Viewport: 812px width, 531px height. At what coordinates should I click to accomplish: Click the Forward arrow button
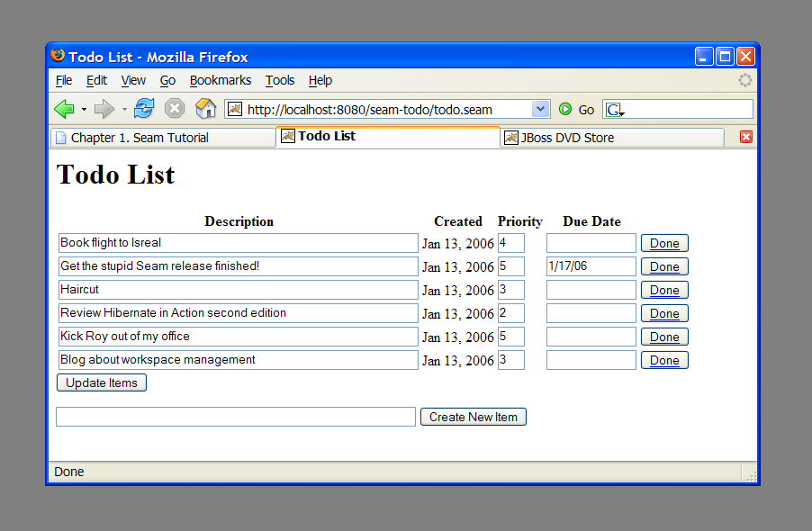click(x=104, y=109)
